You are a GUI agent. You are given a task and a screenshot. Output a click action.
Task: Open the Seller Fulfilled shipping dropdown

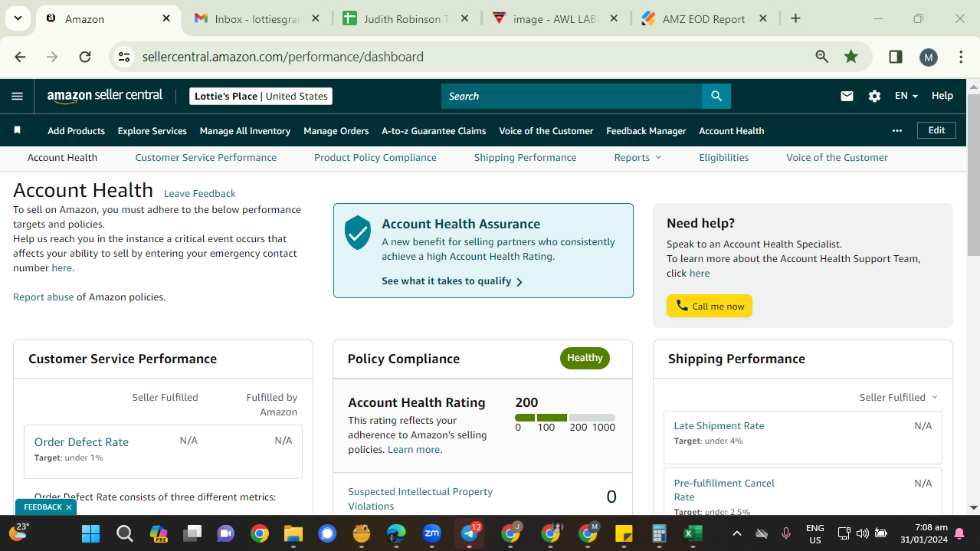[898, 397]
